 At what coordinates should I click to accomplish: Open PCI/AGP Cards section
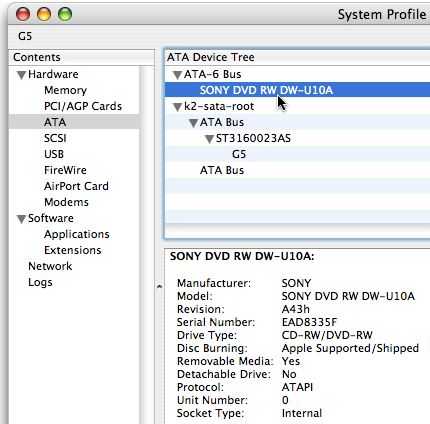tap(83, 106)
